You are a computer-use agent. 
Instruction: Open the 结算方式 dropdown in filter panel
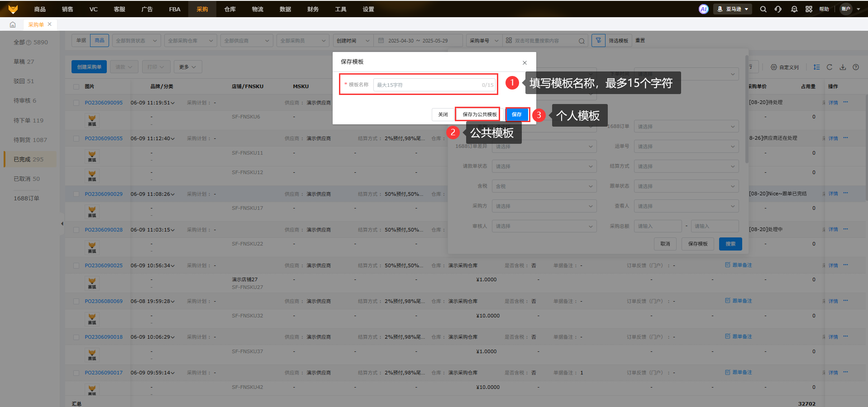click(686, 166)
